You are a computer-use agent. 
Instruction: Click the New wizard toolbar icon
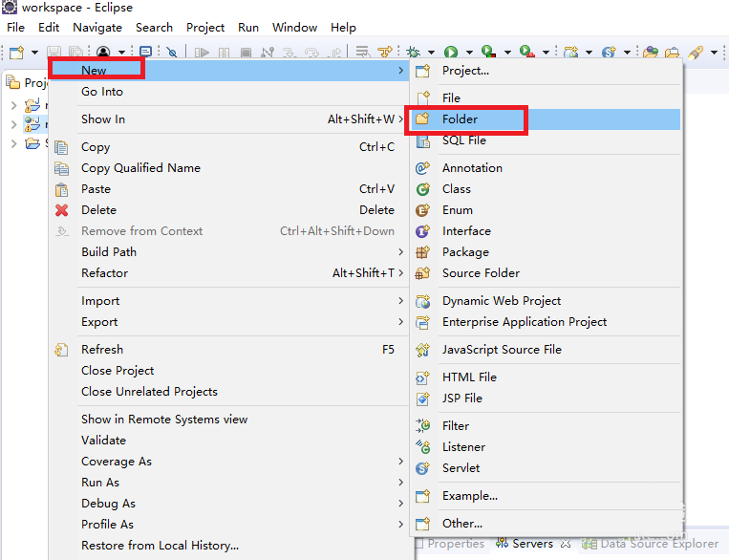[x=17, y=53]
